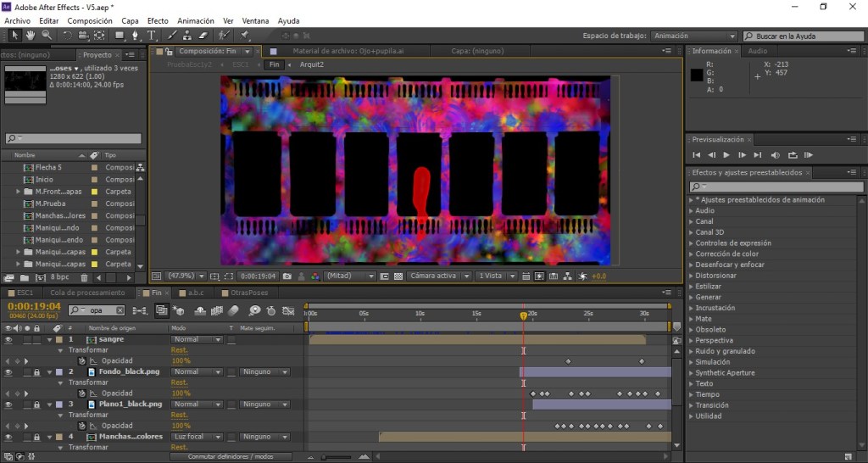
Task: Select the Puppet Pin tool
Action: tap(245, 36)
